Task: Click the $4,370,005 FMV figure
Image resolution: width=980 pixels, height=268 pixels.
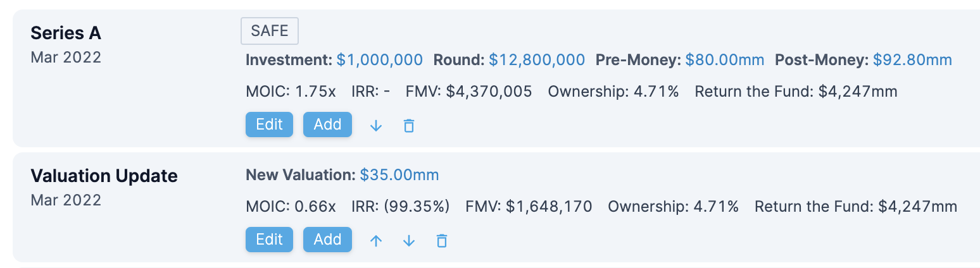Action: coord(489,92)
